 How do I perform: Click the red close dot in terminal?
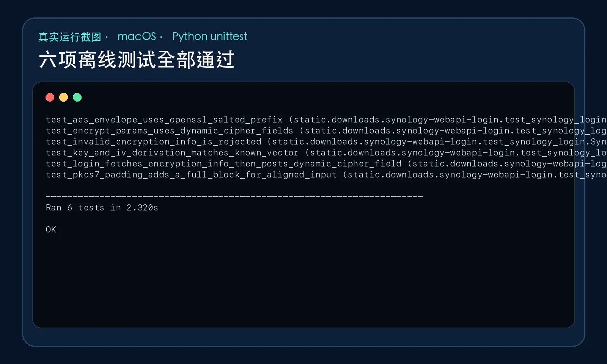(x=50, y=97)
